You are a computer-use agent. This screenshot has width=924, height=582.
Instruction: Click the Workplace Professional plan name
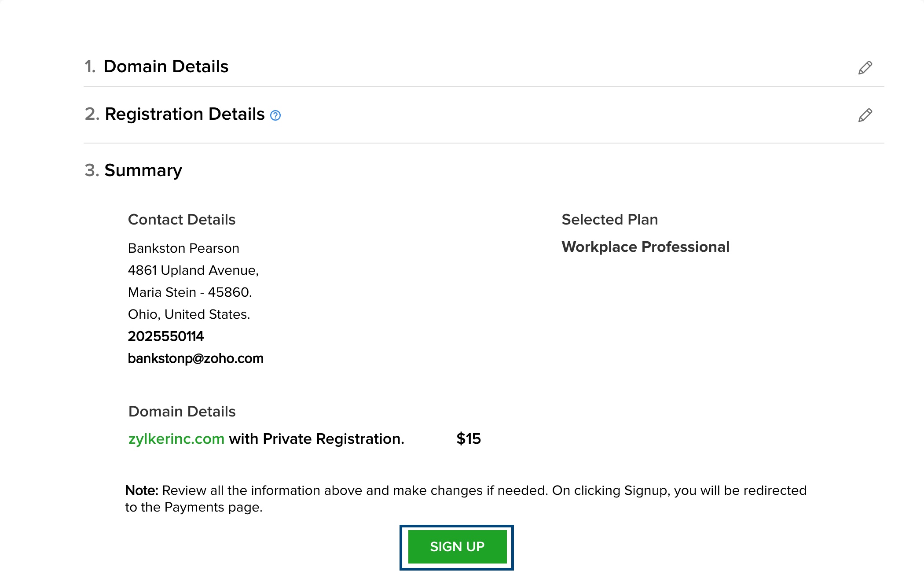pyautogui.click(x=645, y=247)
